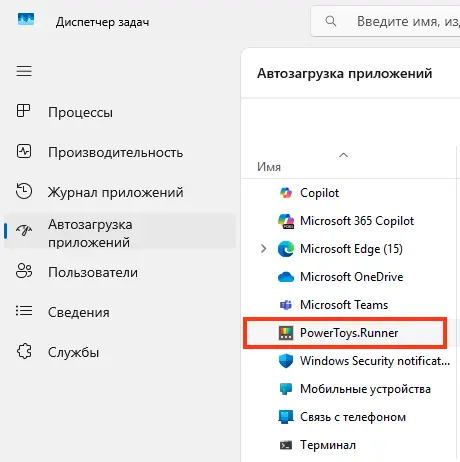Select the Microsoft OneDrive startup entry

[x=349, y=277]
